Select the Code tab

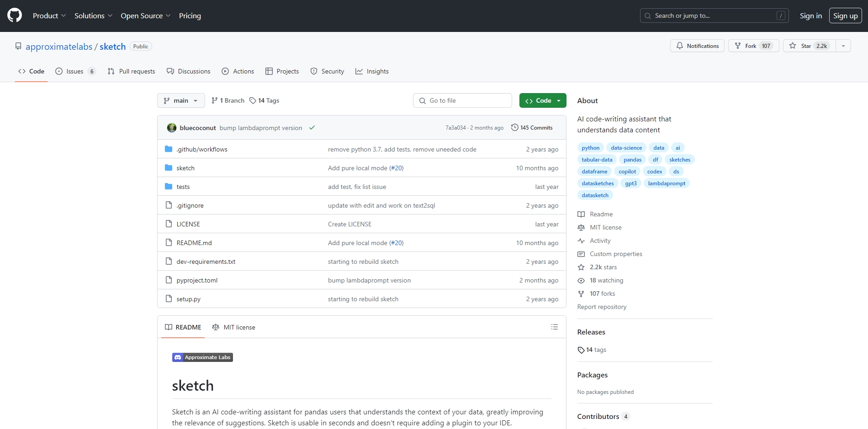[x=31, y=71]
